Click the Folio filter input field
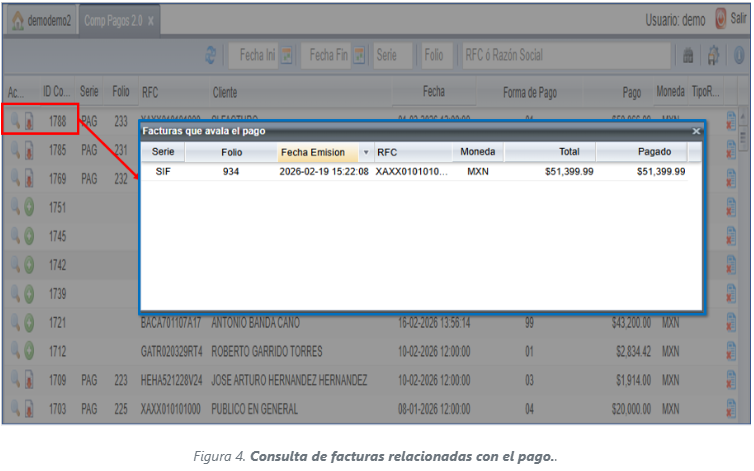The height and width of the screenshot is (471, 754). (x=435, y=56)
